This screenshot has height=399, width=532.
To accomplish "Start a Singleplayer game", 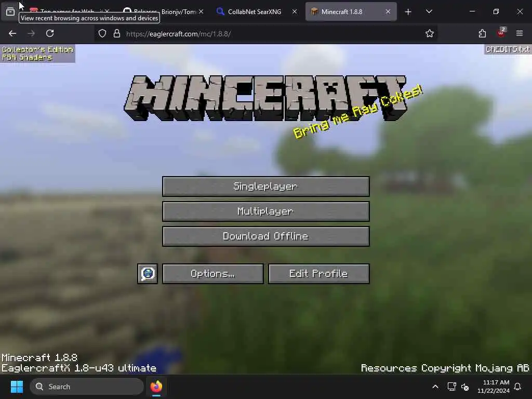I will (265, 187).
